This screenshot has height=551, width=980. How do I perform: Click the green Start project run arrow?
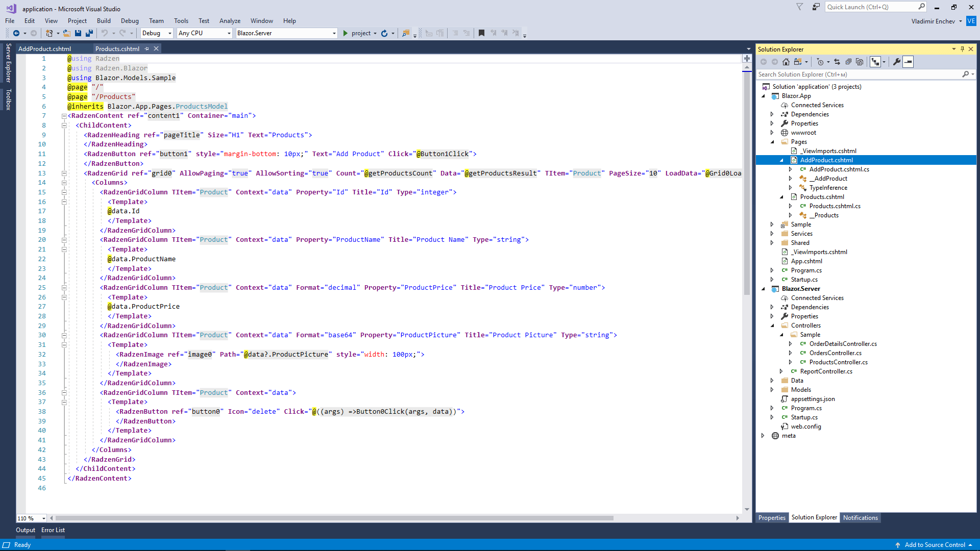pyautogui.click(x=346, y=33)
